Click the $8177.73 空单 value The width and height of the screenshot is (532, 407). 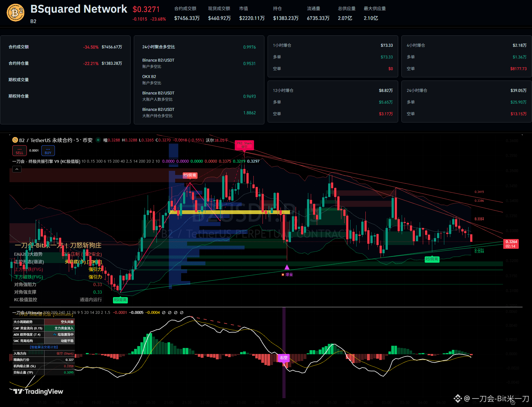(518, 69)
